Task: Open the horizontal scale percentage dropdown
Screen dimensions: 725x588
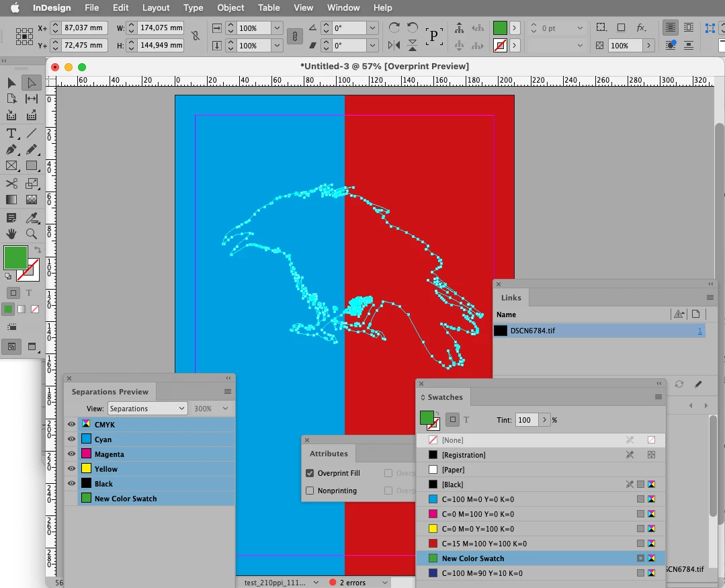Action: click(277, 28)
